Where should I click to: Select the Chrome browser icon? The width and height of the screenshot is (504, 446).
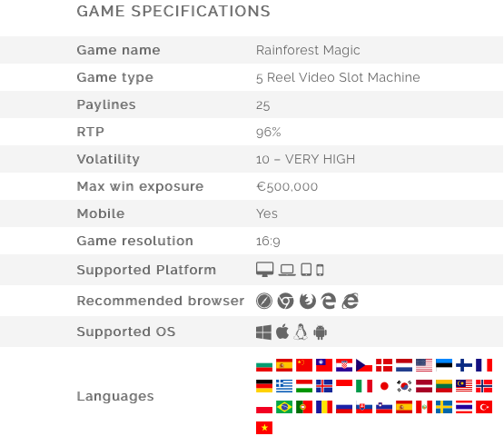tap(285, 301)
